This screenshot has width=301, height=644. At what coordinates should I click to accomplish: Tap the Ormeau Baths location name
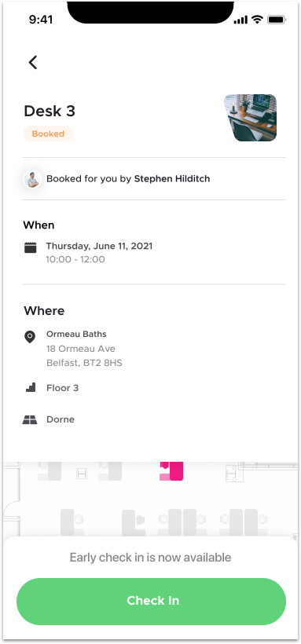tap(76, 335)
